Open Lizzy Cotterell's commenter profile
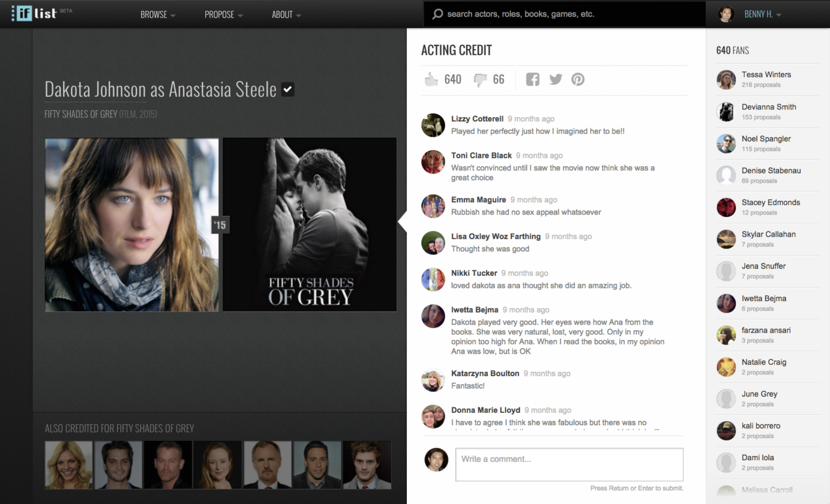Image resolution: width=830 pixels, height=504 pixels. click(x=477, y=119)
